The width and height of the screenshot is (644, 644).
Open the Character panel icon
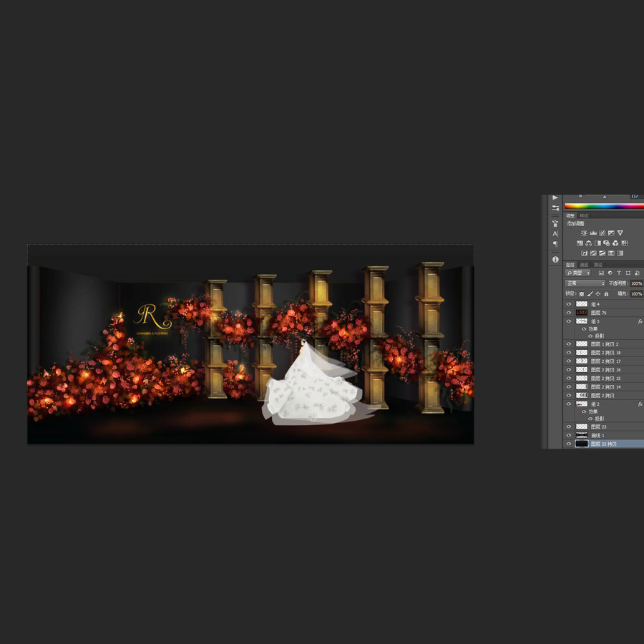pyautogui.click(x=555, y=234)
